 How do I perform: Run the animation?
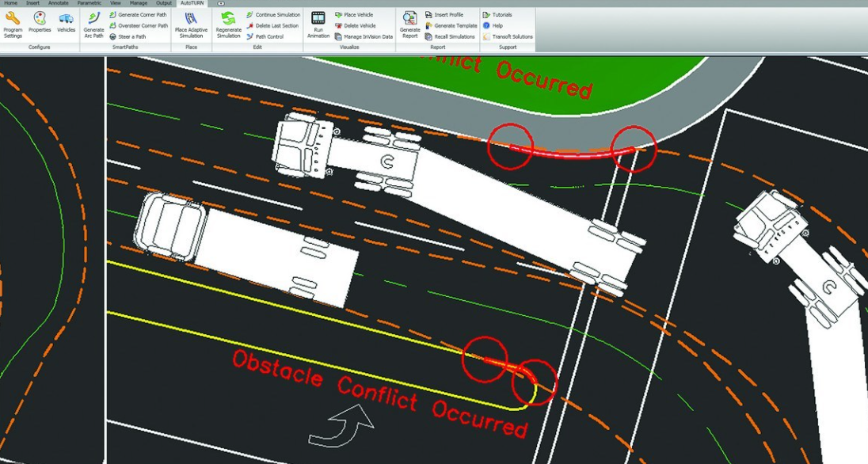[x=318, y=25]
